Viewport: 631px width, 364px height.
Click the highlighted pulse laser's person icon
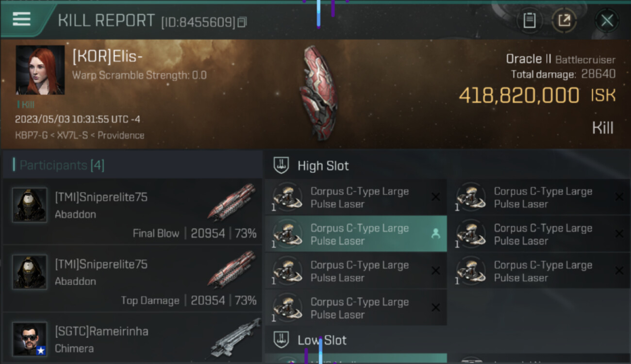click(x=435, y=234)
